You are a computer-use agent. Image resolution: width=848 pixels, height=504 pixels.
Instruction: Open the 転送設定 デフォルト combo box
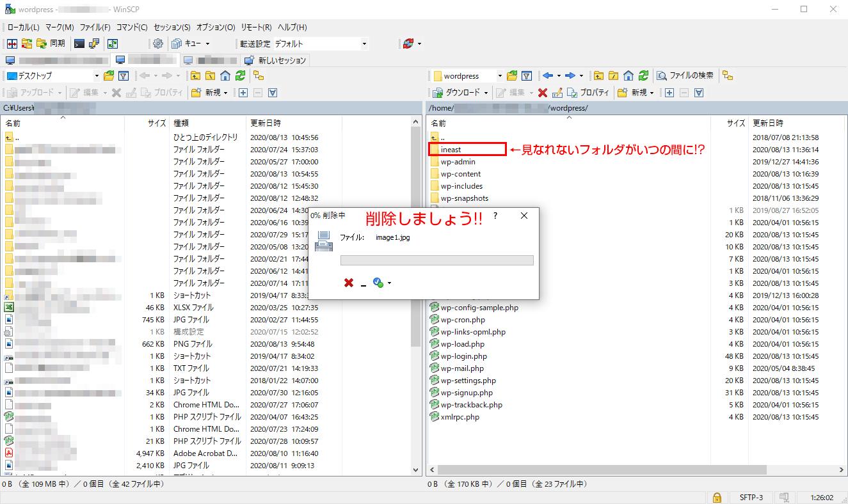321,43
